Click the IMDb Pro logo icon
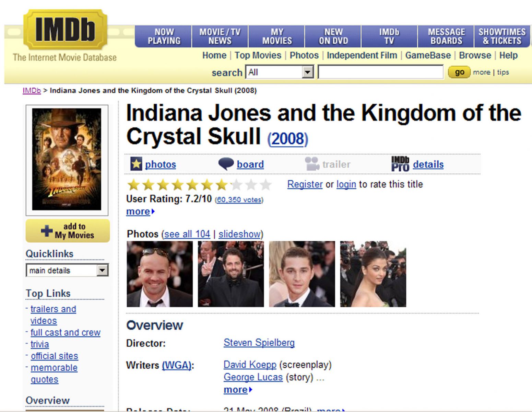The width and height of the screenshot is (532, 412). tap(400, 164)
